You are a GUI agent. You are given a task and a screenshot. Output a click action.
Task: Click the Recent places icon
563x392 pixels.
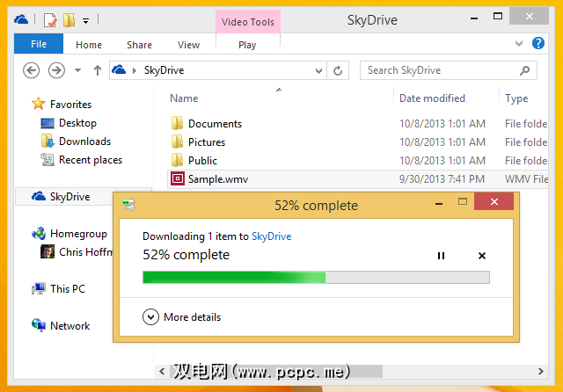[x=48, y=160]
